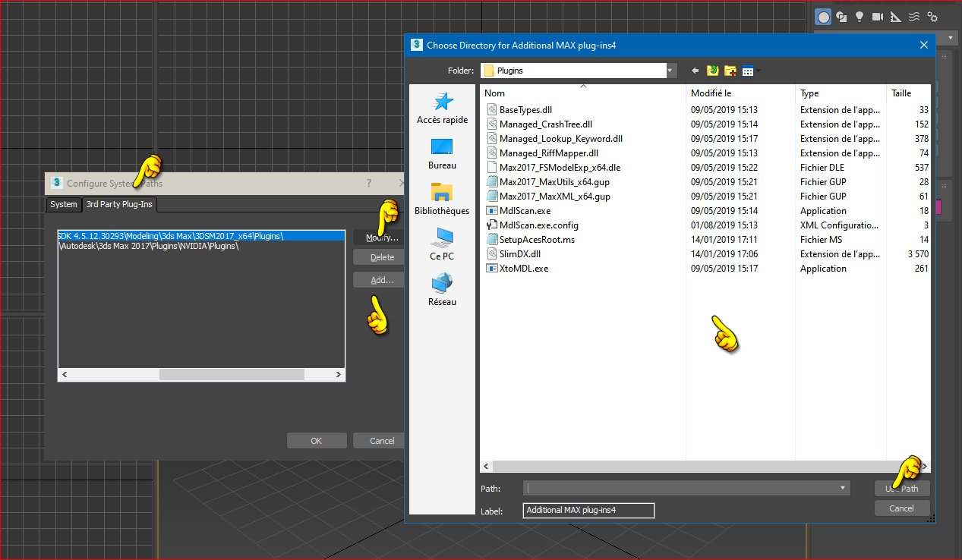
Task: Click the MdlScan.exe file icon
Action: (x=491, y=211)
